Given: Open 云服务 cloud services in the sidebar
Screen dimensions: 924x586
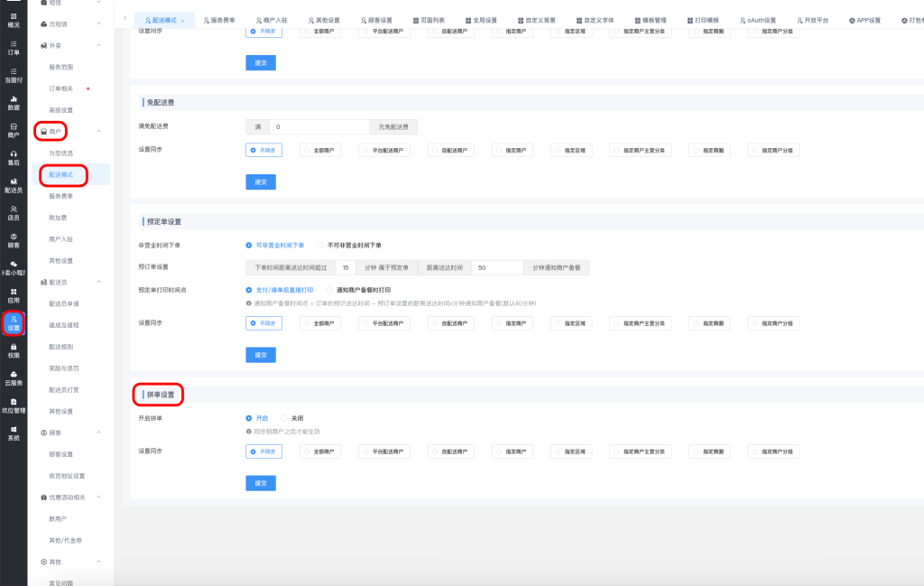Looking at the screenshot, I should (14, 377).
